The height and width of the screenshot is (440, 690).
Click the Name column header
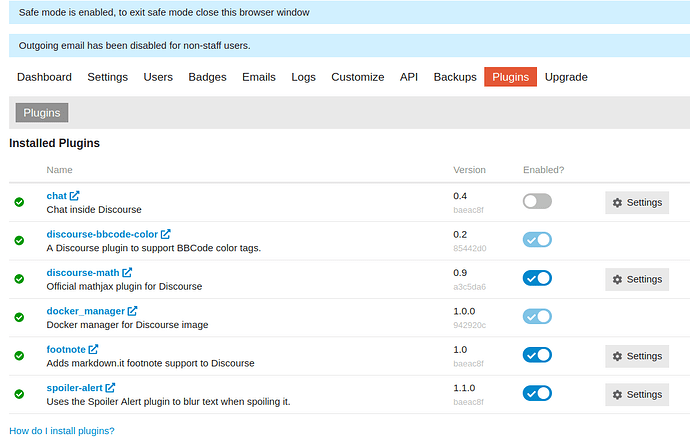pyautogui.click(x=59, y=170)
